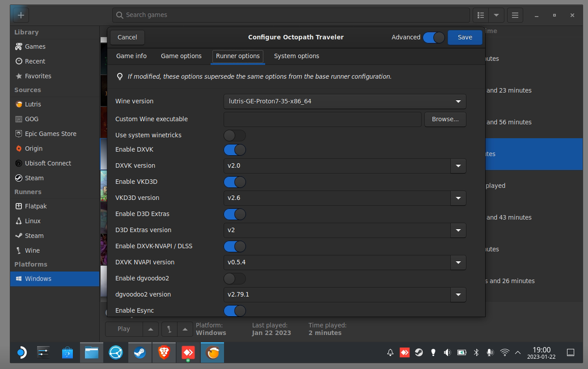Select the Linux runner

click(54, 221)
